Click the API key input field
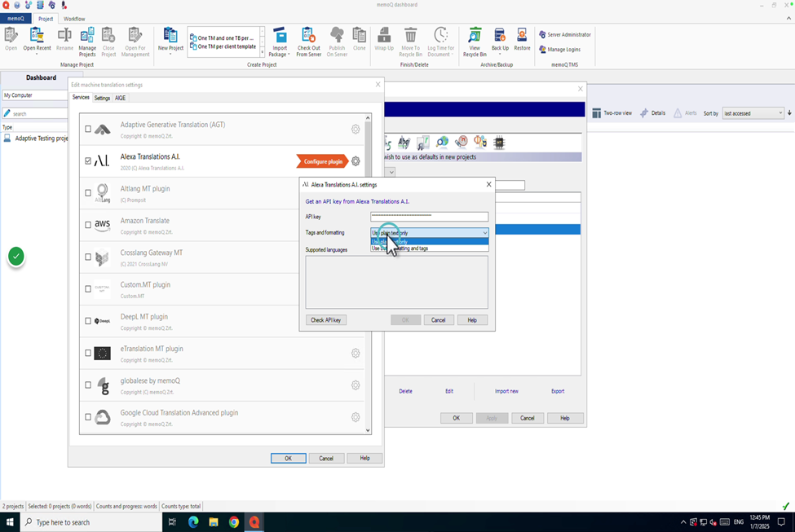The image size is (795, 532). [x=429, y=217]
